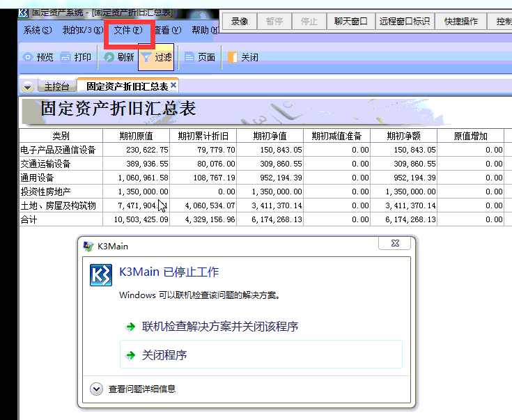Open the 文件(F) menu
Screen dimensions: 512x420
point(127,31)
